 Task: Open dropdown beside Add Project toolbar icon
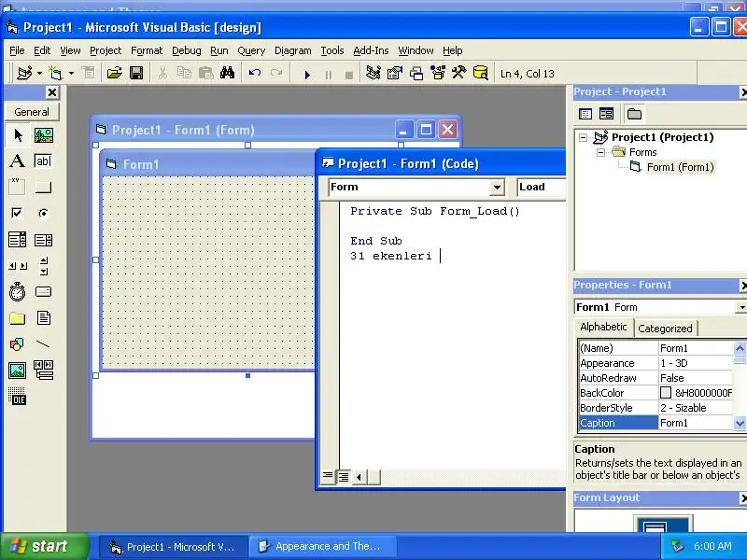coord(39,74)
